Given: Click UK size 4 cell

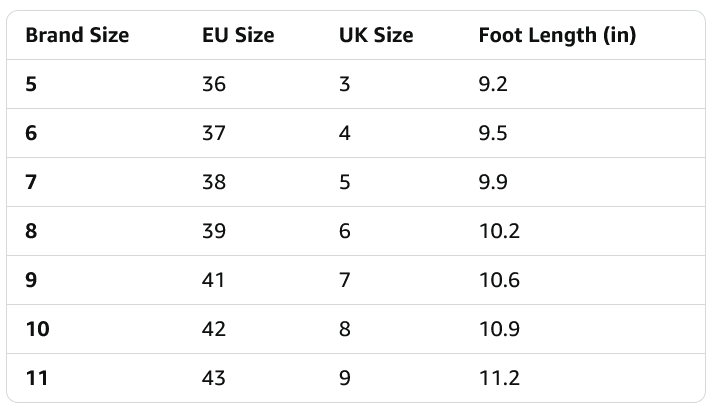Looking at the screenshot, I should click(x=345, y=133).
